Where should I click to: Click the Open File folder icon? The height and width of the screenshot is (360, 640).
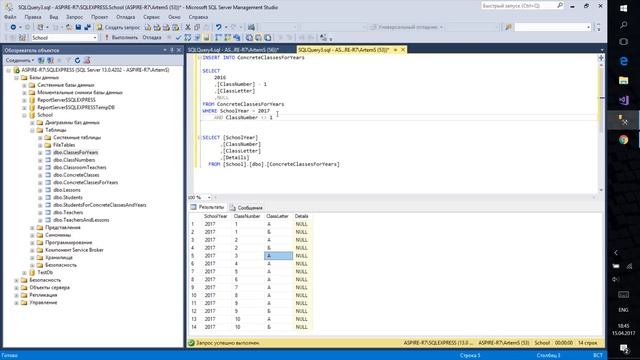[x=69, y=27]
